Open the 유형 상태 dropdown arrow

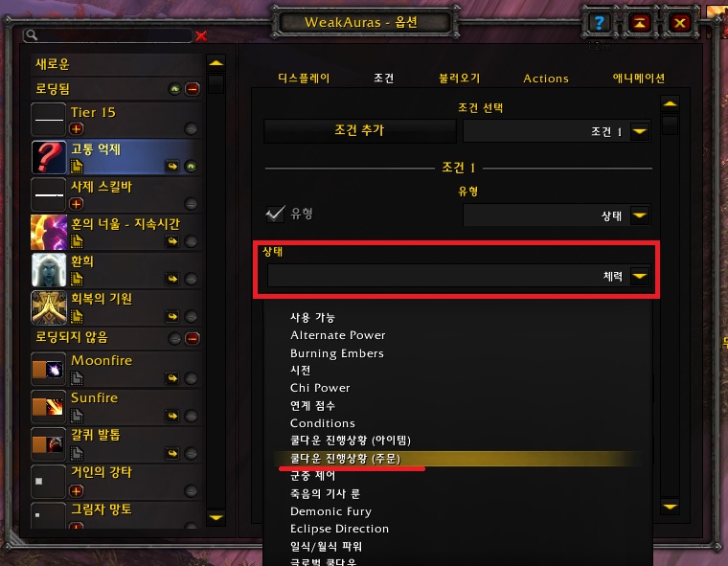(640, 215)
